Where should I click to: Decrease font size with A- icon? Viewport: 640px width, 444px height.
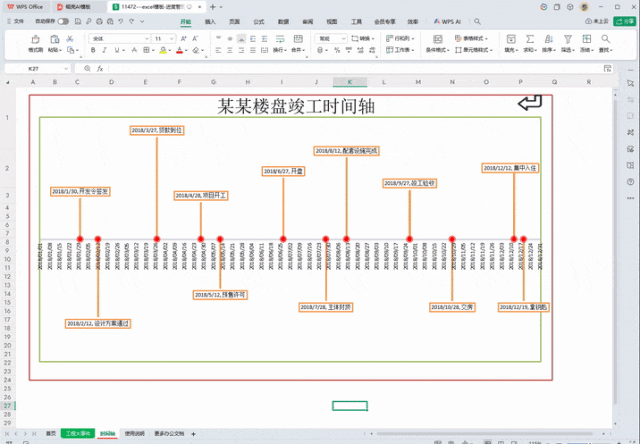195,38
